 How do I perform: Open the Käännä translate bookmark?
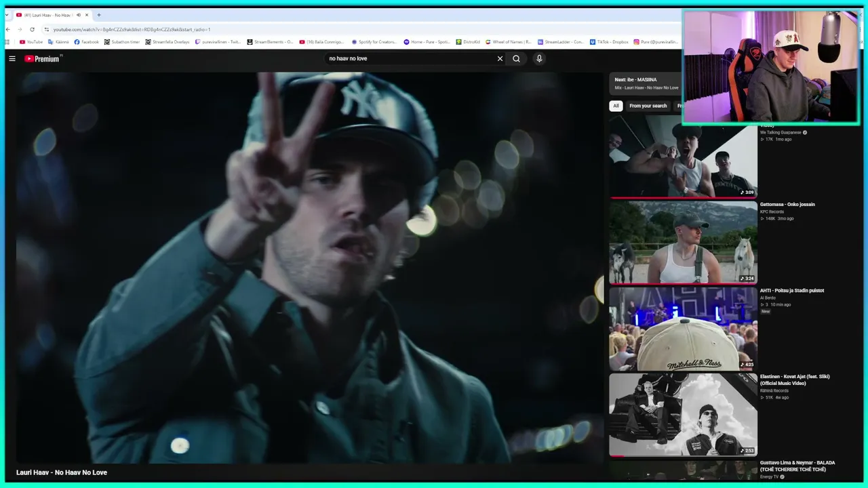(58, 42)
